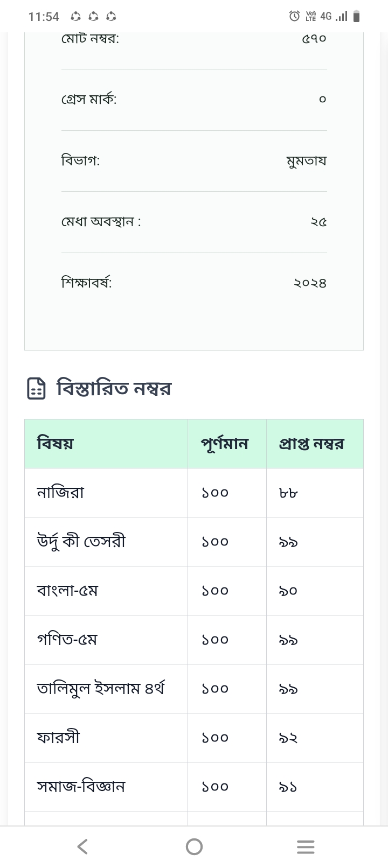
Task: Select the নাজিরা subject row
Action: click(60, 493)
